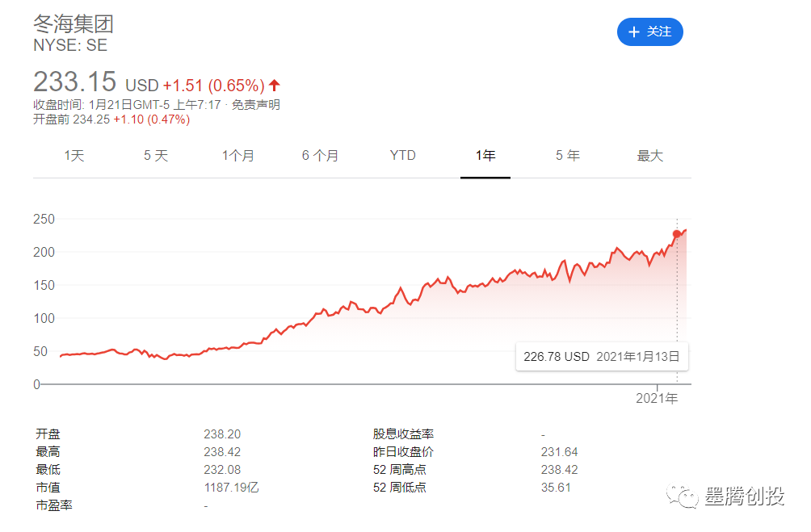Click the 股息收益率 label
This screenshot has width=811, height=532.
pyautogui.click(x=403, y=434)
